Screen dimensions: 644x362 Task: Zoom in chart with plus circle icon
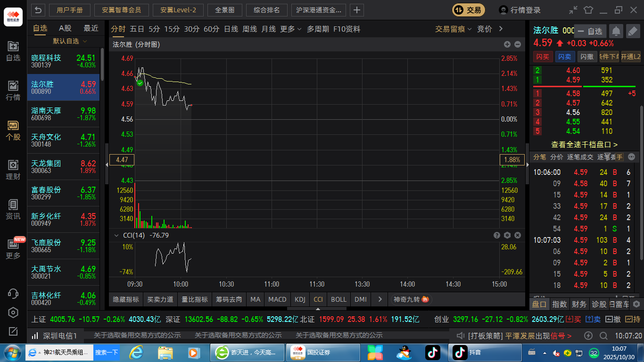coord(507,44)
